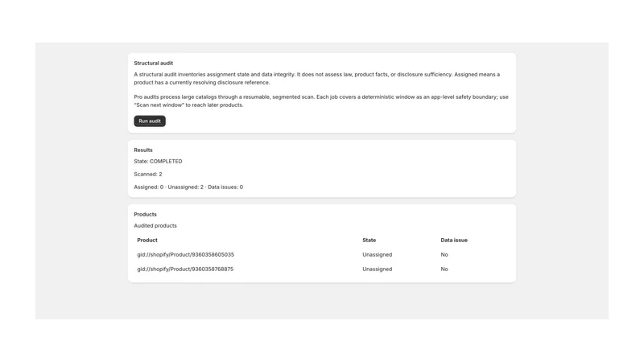Viewport: 644px width, 362px height.
Task: Click the No value in the 9360358768875 row
Action: 444,269
